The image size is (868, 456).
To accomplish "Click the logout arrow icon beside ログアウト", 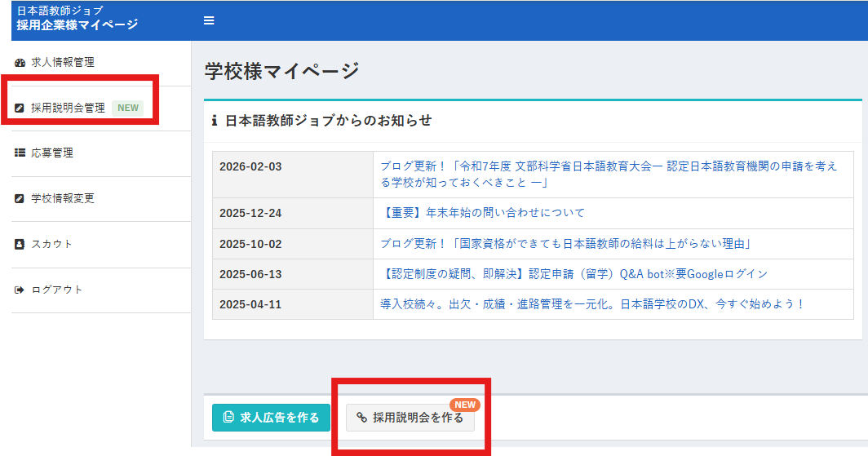I will click(20, 290).
